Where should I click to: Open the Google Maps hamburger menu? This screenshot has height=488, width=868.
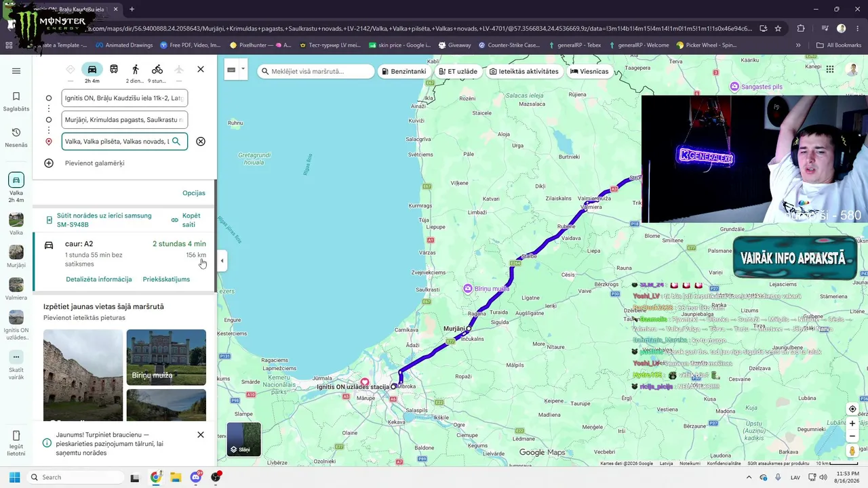tap(16, 70)
